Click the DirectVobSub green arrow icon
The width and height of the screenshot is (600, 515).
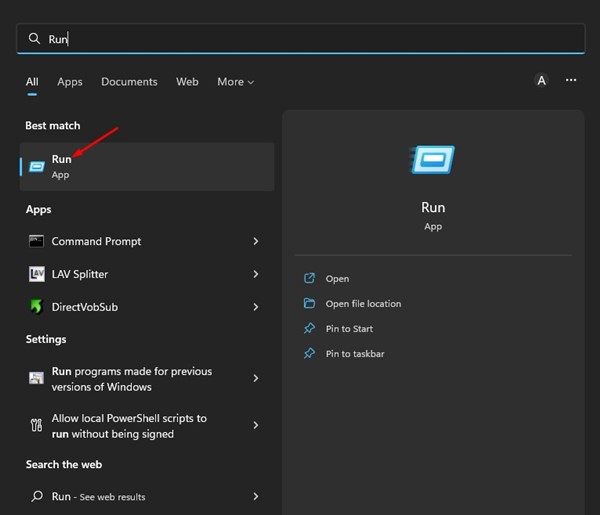37,307
